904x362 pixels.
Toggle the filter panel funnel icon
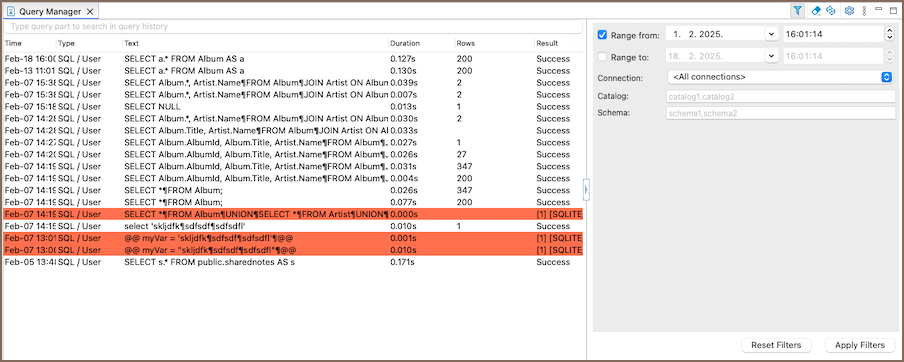tap(797, 10)
